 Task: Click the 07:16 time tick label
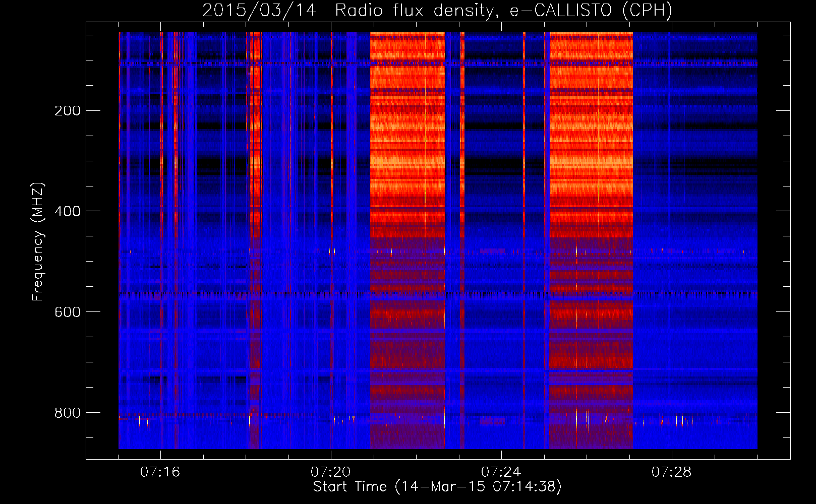[x=160, y=472]
